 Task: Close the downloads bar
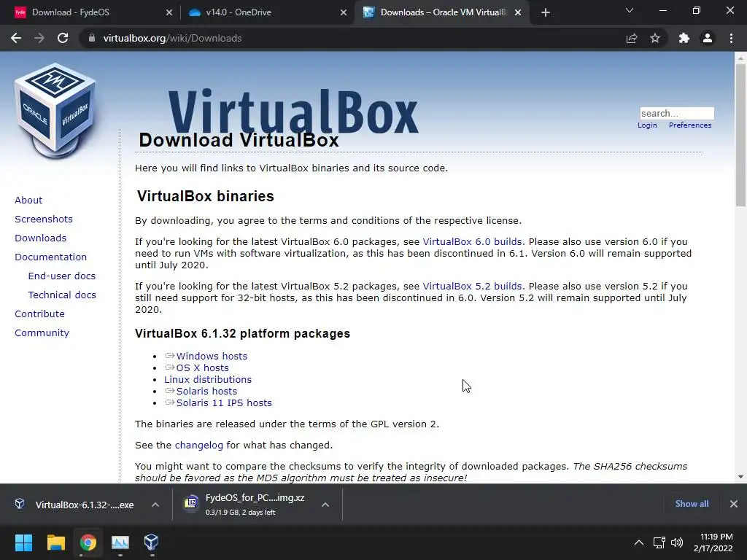click(x=734, y=504)
